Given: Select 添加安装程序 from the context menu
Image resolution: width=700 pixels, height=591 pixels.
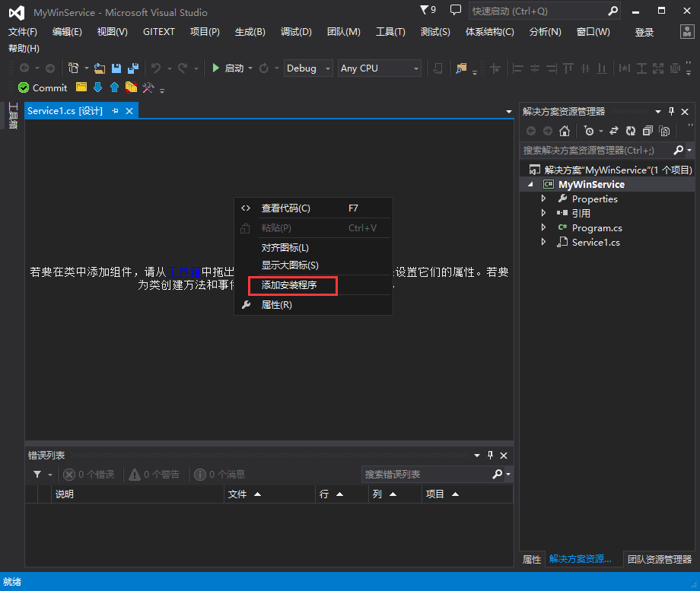Looking at the screenshot, I should click(289, 285).
